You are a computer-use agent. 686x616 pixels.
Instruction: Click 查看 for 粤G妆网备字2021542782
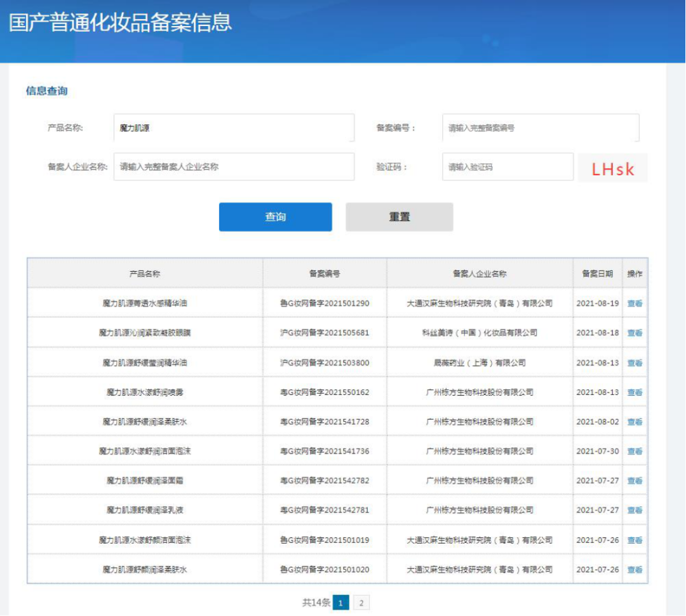coord(635,481)
